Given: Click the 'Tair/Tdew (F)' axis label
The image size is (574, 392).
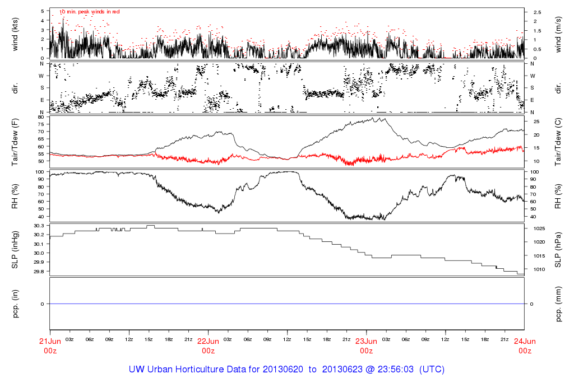Looking at the screenshot, I should (x=15, y=142).
